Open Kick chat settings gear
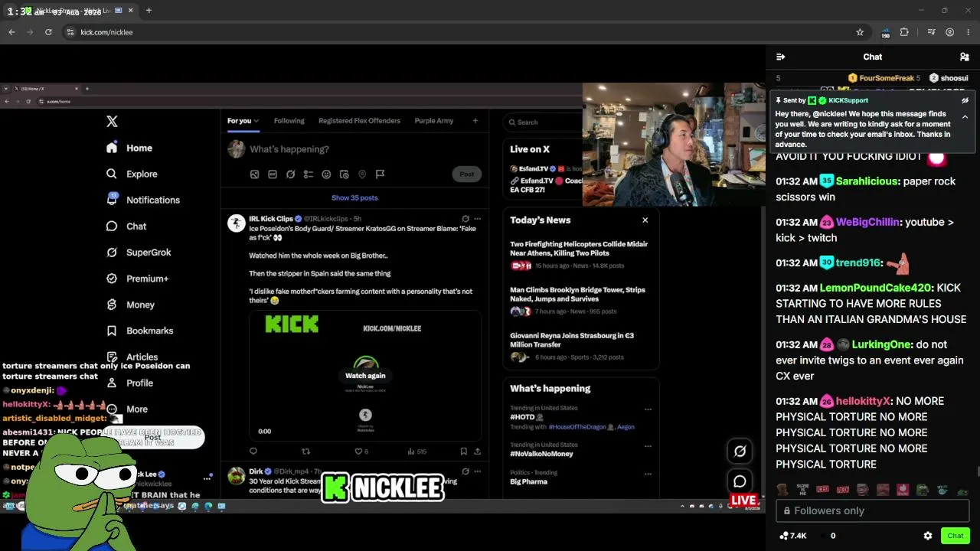980x551 pixels. coord(928,536)
